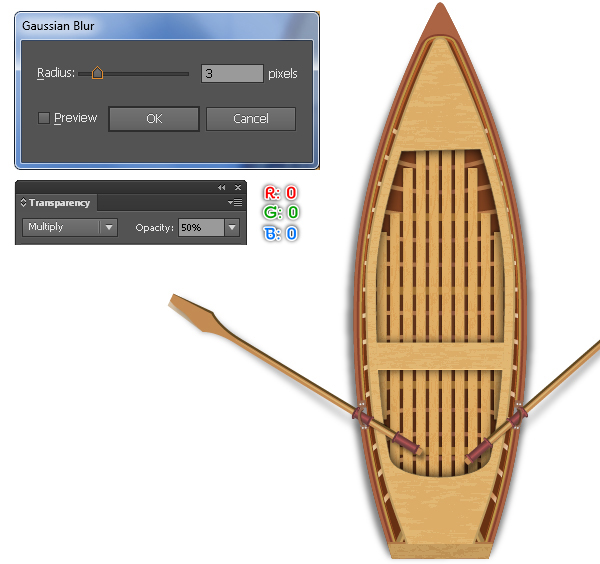Viewport: 600px width, 564px height.
Task: Click the Radius pixels value field
Action: [232, 73]
